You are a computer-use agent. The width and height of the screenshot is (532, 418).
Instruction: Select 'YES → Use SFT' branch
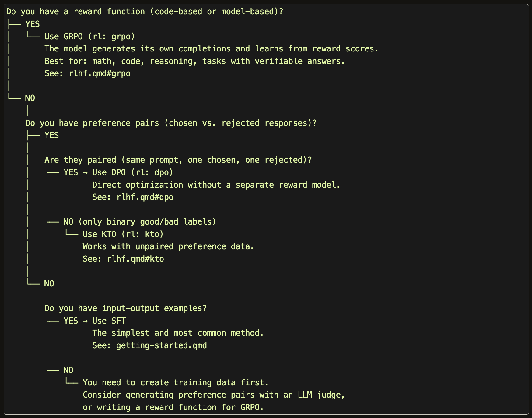[x=94, y=321]
